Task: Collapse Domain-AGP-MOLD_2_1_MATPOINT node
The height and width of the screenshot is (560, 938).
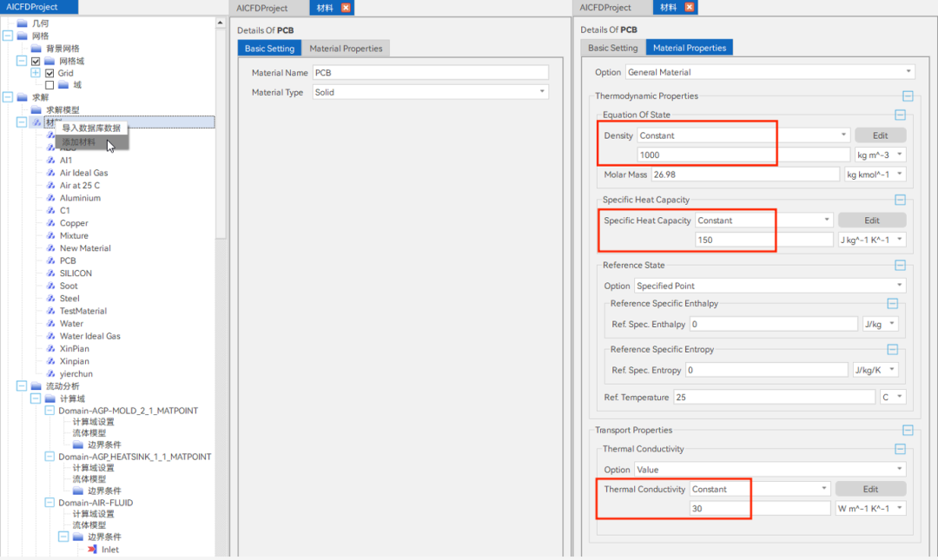Action: tap(50, 411)
